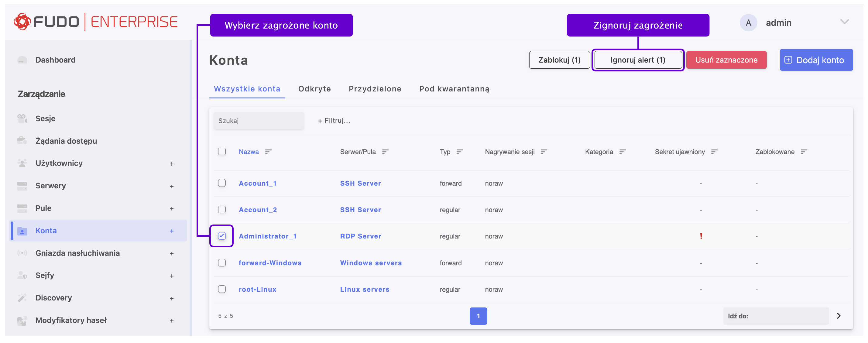Go to next page arrow
The height and width of the screenshot is (343, 868).
tap(839, 316)
